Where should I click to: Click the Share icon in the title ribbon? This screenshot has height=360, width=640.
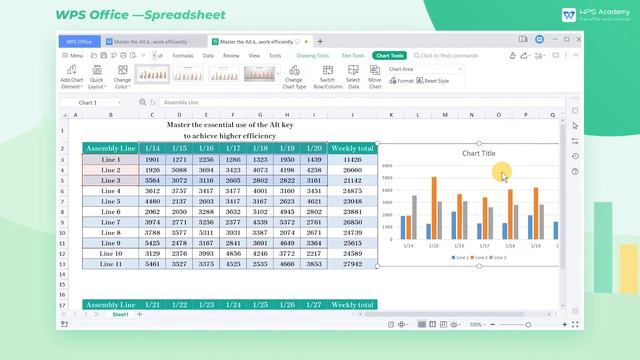tap(524, 56)
